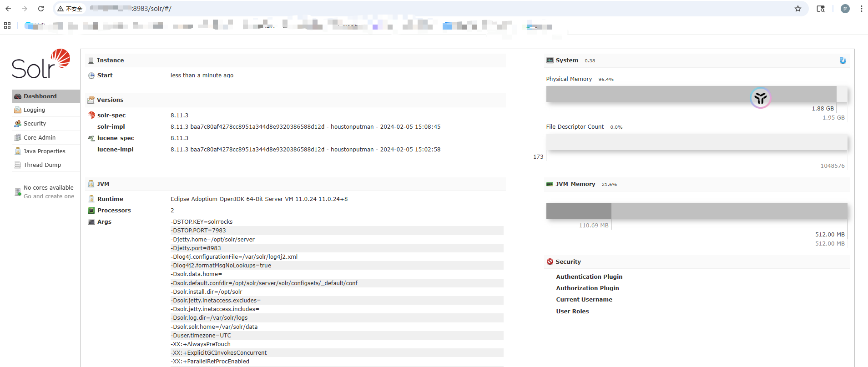Click the Instance server icon
Viewport: 868px width, 367px height.
click(x=91, y=60)
